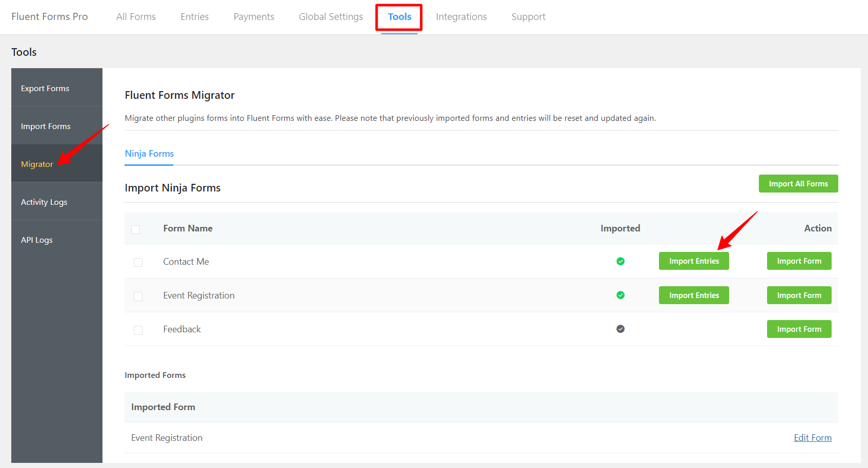868x468 pixels.
Task: Open the All Forms menu item
Action: [x=136, y=17]
